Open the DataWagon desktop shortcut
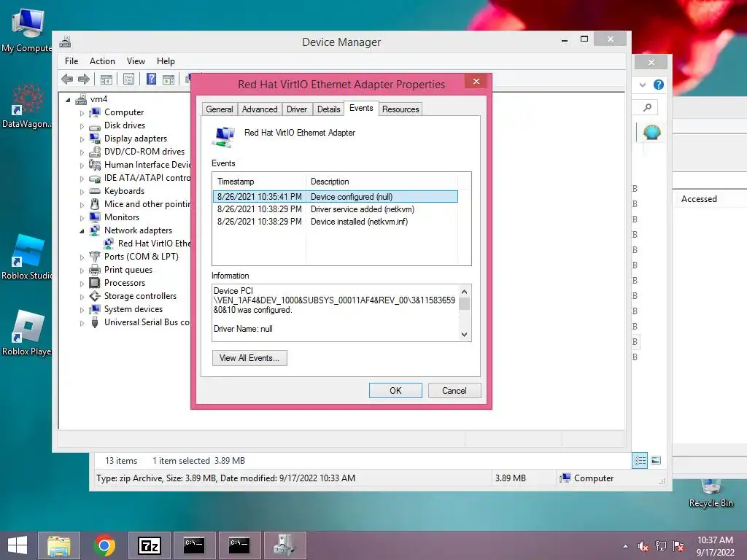747x560 pixels. (26, 106)
